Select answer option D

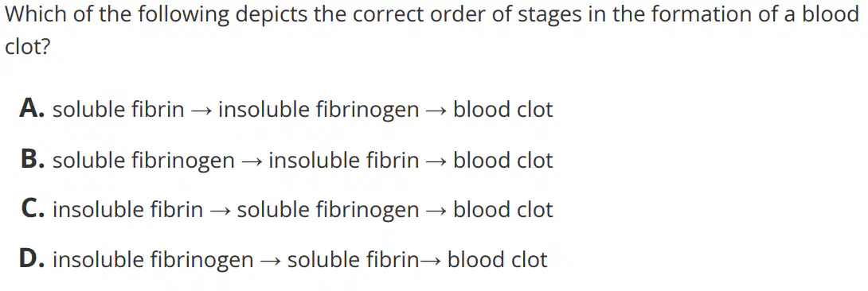(x=283, y=259)
